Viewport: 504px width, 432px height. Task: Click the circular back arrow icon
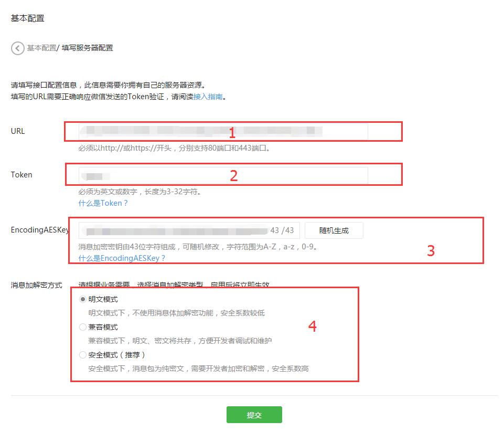click(17, 48)
